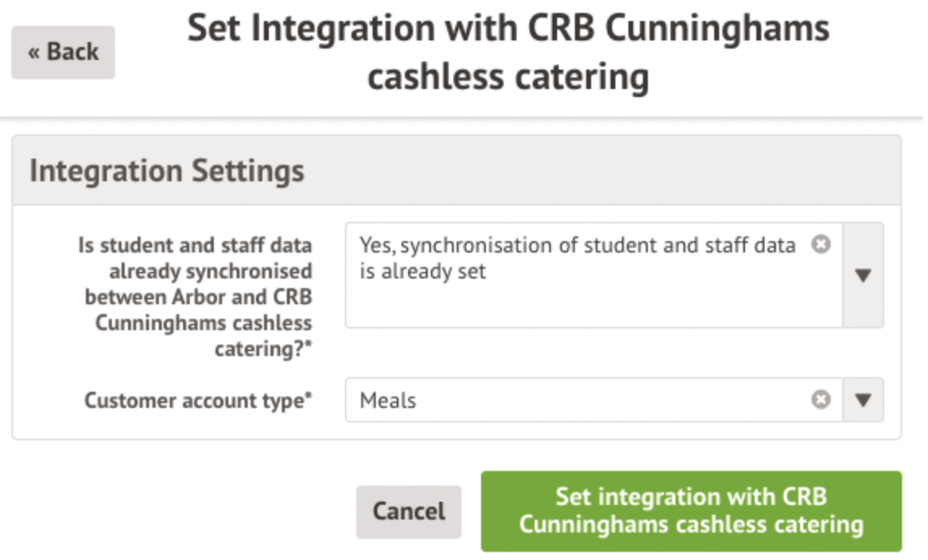Image resolution: width=928 pixels, height=560 pixels.
Task: Click 'Cunninghams cashless catering' text on green button
Action: coord(691,524)
